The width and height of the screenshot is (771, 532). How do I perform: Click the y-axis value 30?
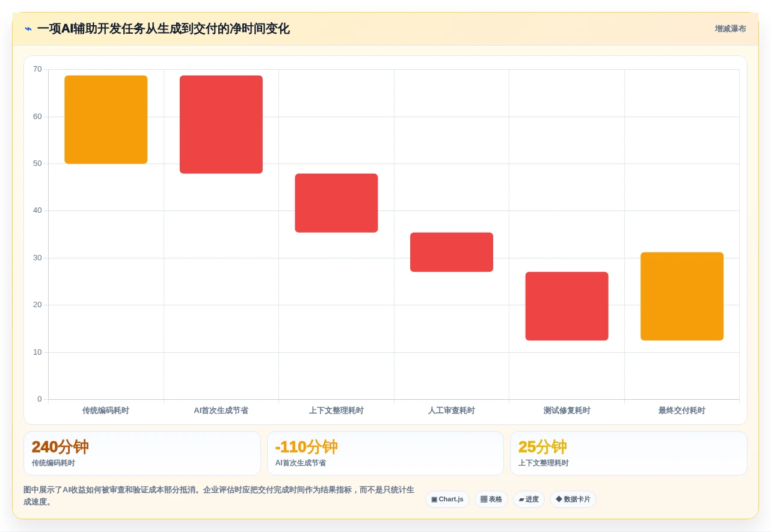tap(37, 258)
